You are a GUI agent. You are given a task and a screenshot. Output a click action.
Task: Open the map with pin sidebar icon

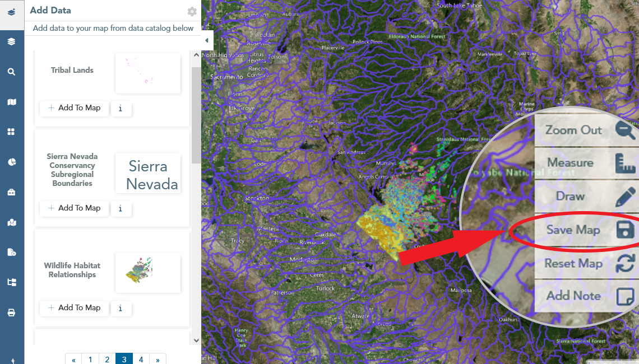(11, 222)
